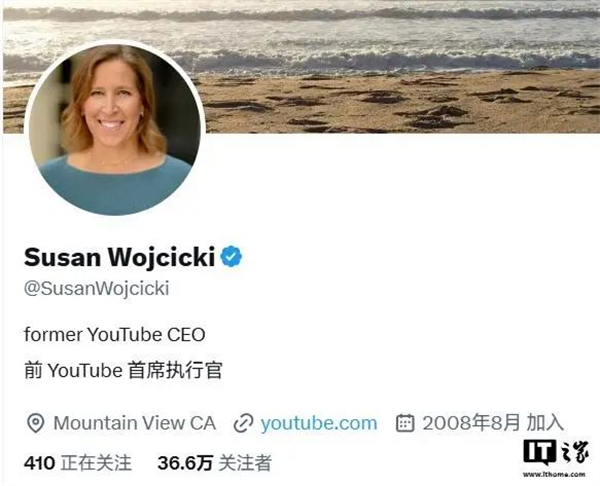This screenshot has width=600, height=486.
Task: Open the youtube.com profile link
Action: 319,423
